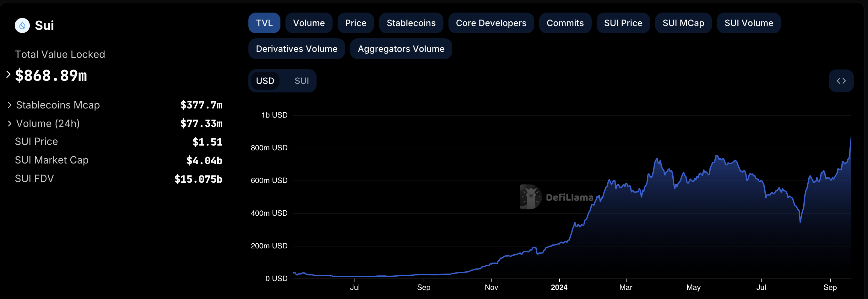Show Derivatives Volume on chart

click(296, 49)
